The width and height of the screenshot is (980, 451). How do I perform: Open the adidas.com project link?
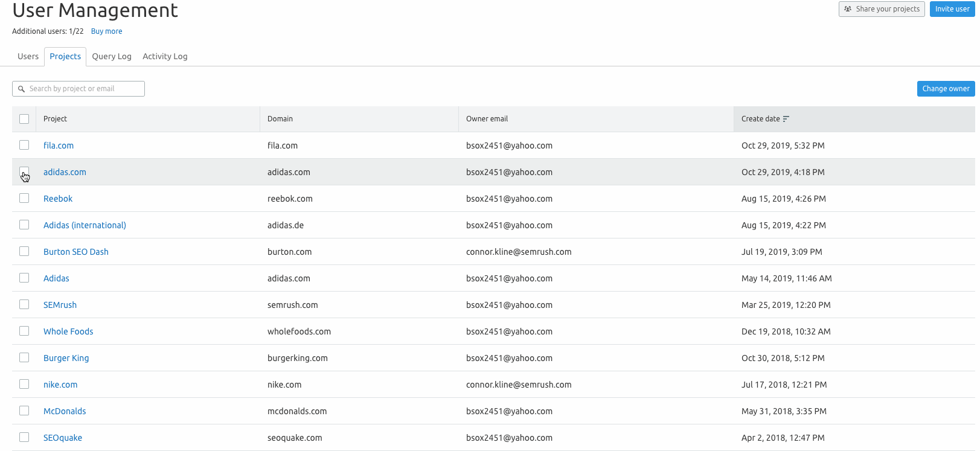click(x=65, y=172)
